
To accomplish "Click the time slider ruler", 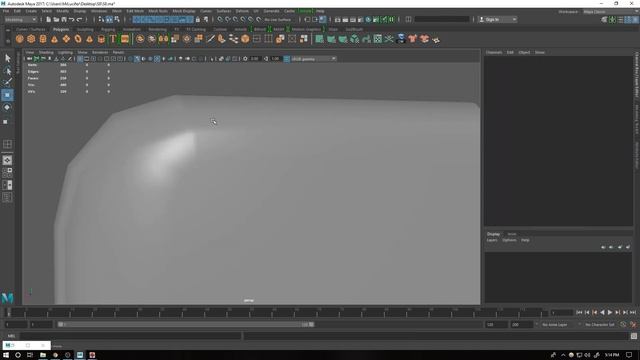I will pos(276,313).
